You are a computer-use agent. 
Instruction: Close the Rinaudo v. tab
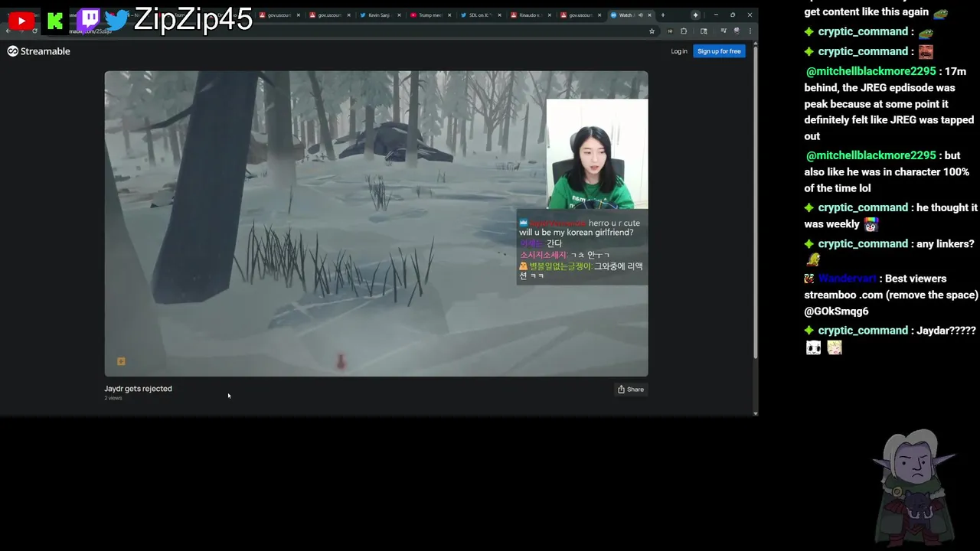coord(549,15)
